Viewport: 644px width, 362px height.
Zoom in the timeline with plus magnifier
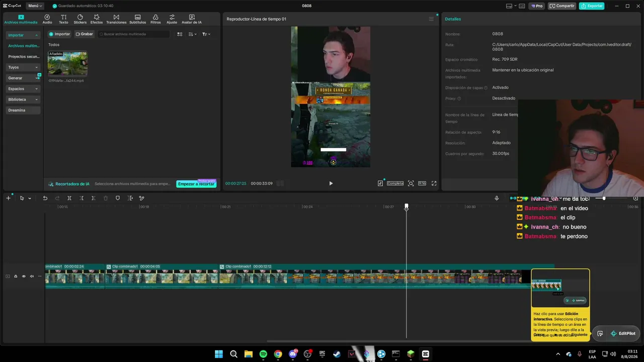click(x=635, y=198)
